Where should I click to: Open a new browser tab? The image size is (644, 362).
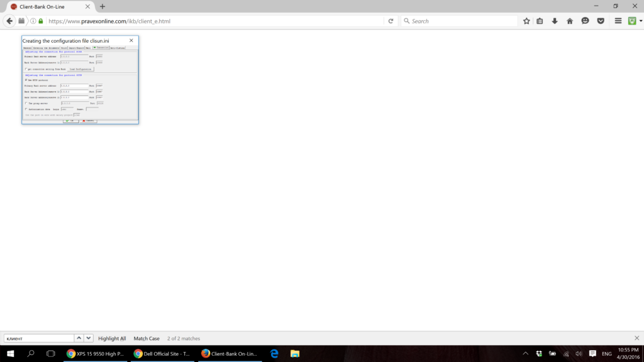click(103, 6)
